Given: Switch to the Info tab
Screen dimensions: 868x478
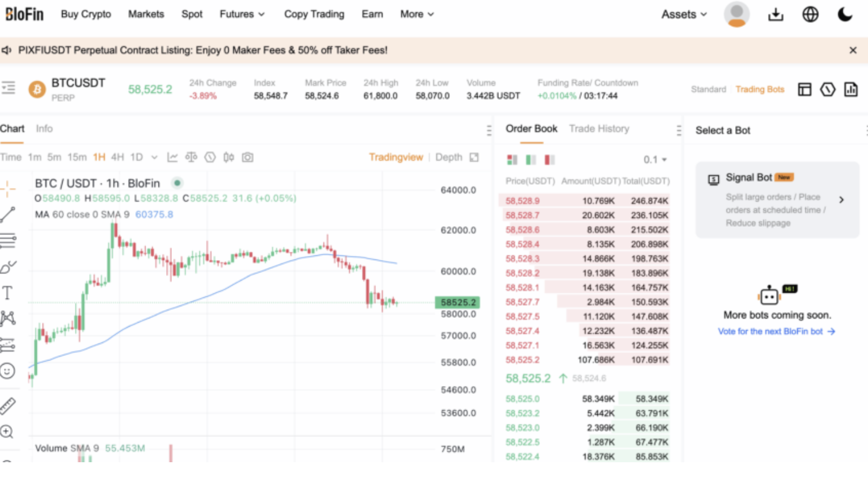Looking at the screenshot, I should click(44, 129).
